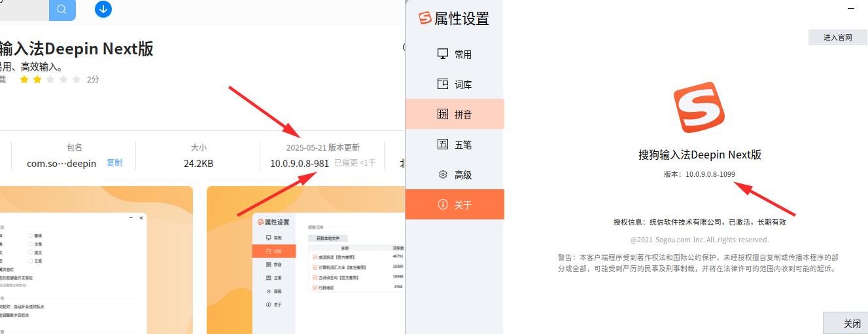868x334 pixels.
Task: Click the 易用、高效输入 subtitle text
Action: pyautogui.click(x=31, y=66)
